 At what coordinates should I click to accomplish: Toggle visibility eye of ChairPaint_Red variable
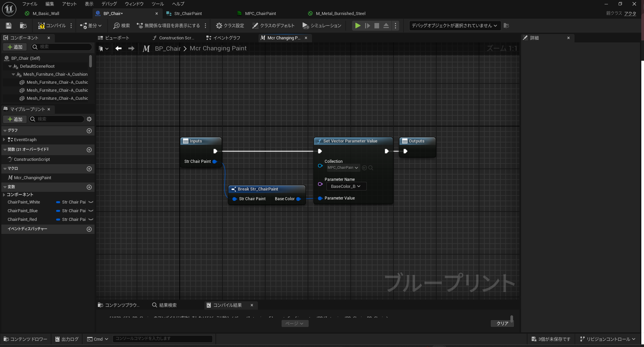tap(91, 220)
